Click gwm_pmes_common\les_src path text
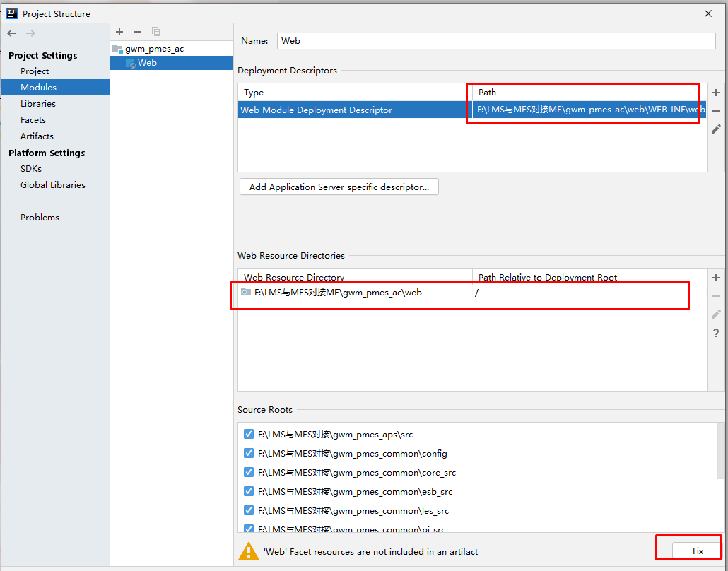The image size is (728, 571). 353,511
